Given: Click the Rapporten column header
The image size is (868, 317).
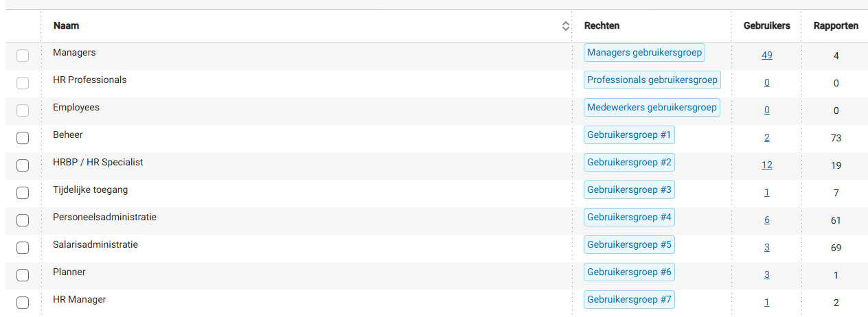Looking at the screenshot, I should pyautogui.click(x=836, y=26).
